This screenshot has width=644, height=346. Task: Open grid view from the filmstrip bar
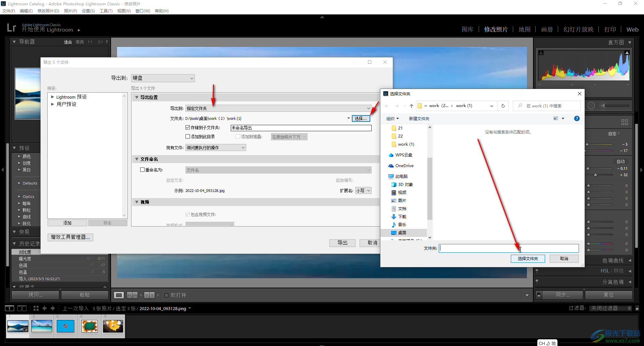36,308
